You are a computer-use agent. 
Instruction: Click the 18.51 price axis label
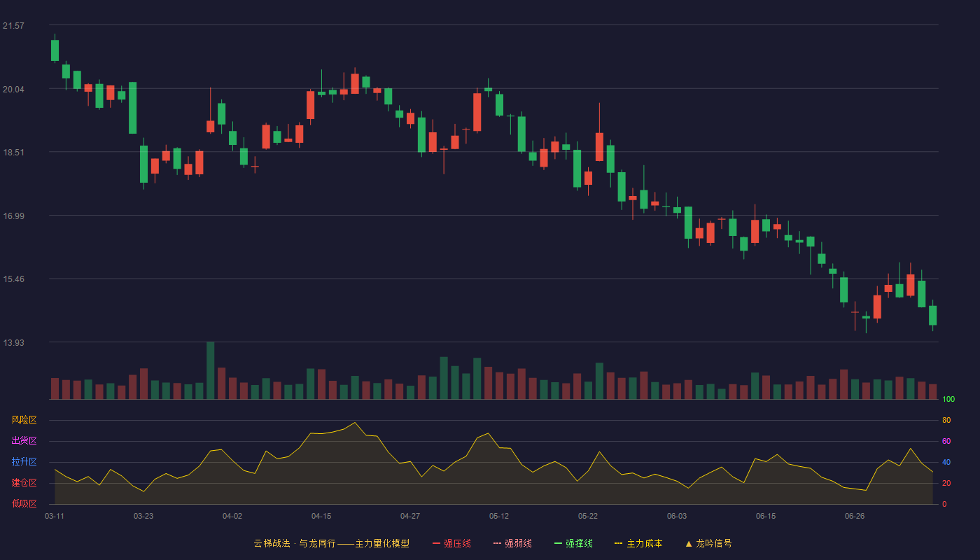point(13,153)
